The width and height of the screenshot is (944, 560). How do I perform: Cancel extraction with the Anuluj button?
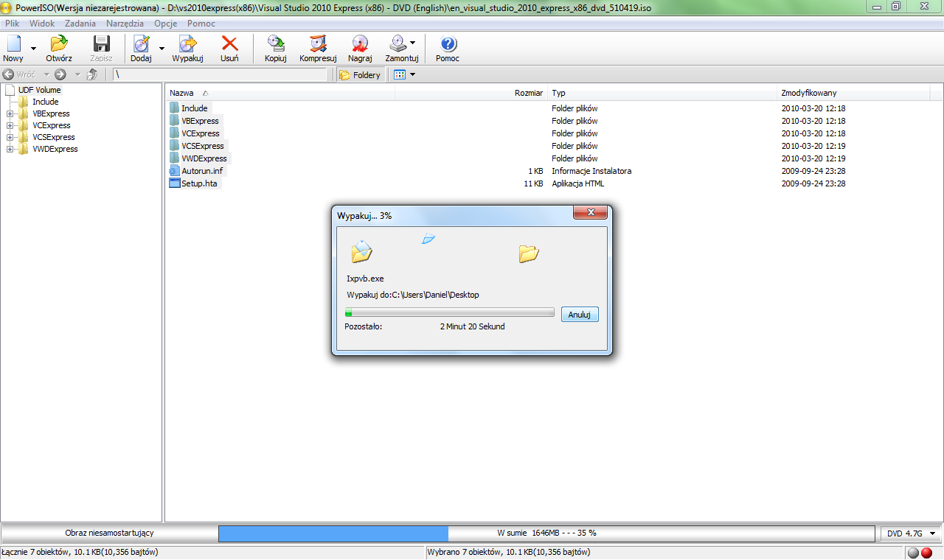tap(580, 315)
